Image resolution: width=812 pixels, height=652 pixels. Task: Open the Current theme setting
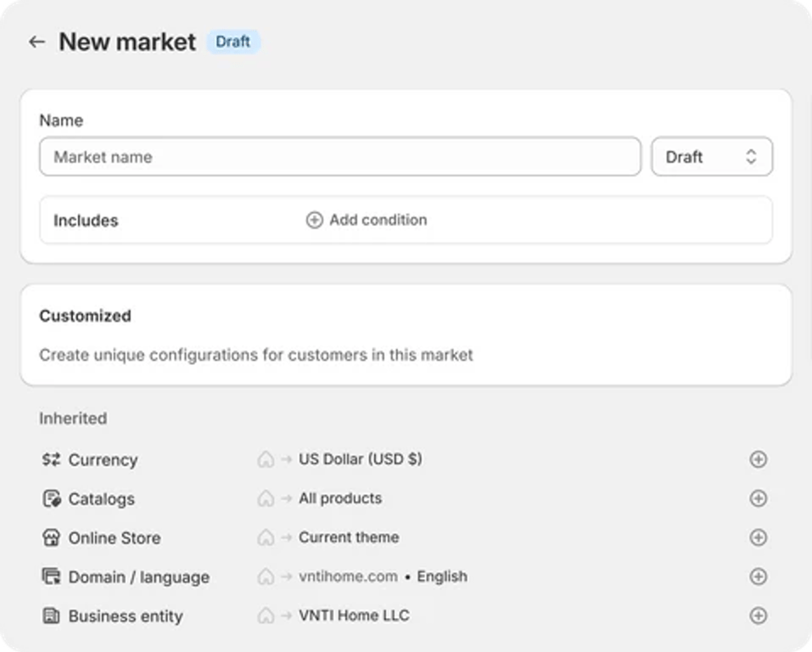[x=349, y=537]
